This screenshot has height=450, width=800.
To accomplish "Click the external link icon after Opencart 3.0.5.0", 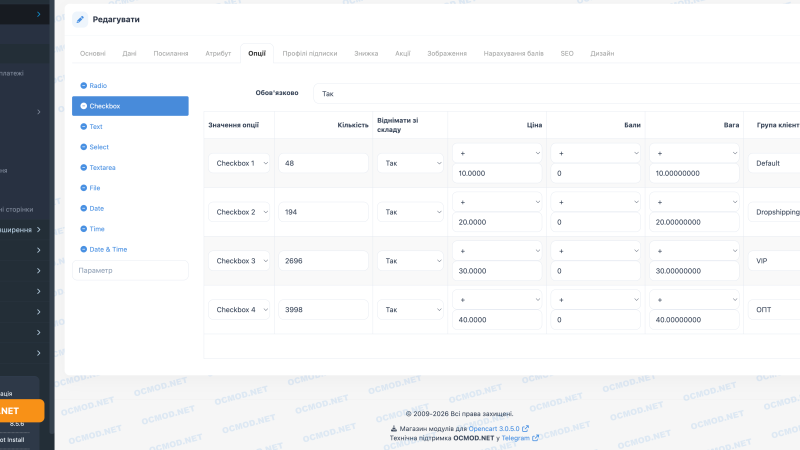I will 526,429.
